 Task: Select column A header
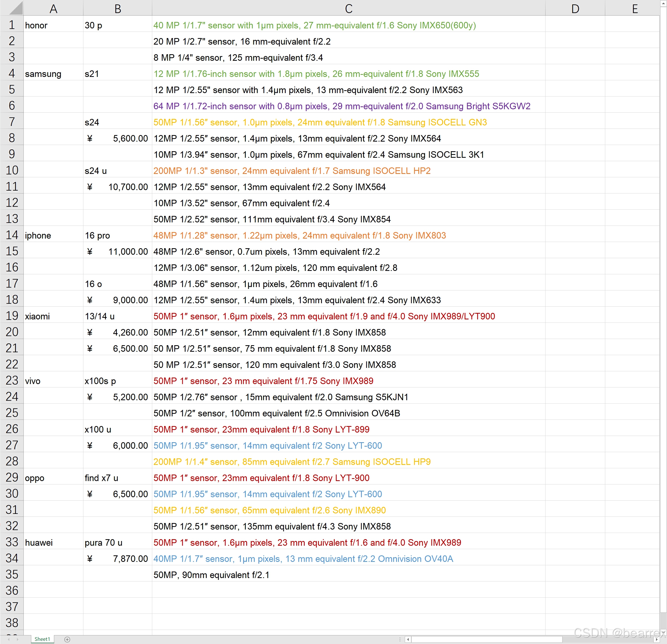[53, 8]
